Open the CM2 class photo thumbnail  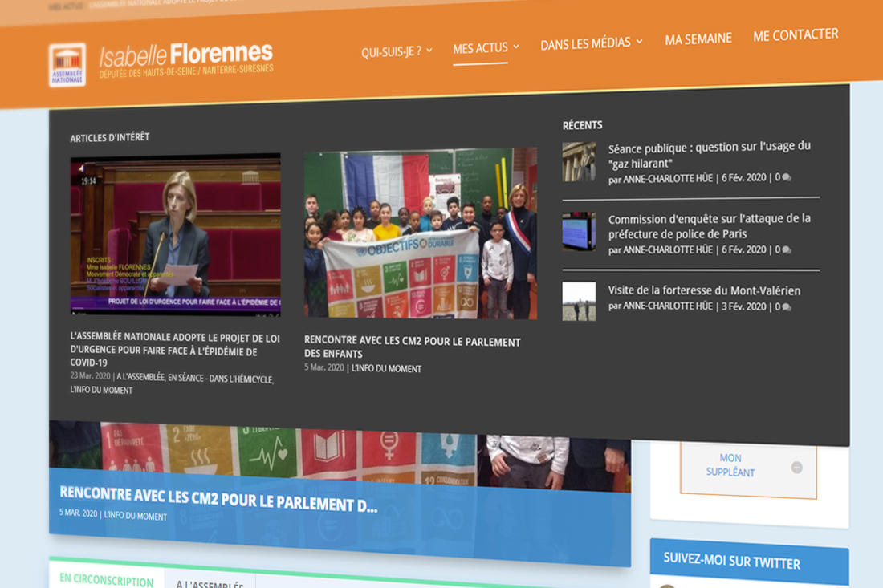pos(421,233)
